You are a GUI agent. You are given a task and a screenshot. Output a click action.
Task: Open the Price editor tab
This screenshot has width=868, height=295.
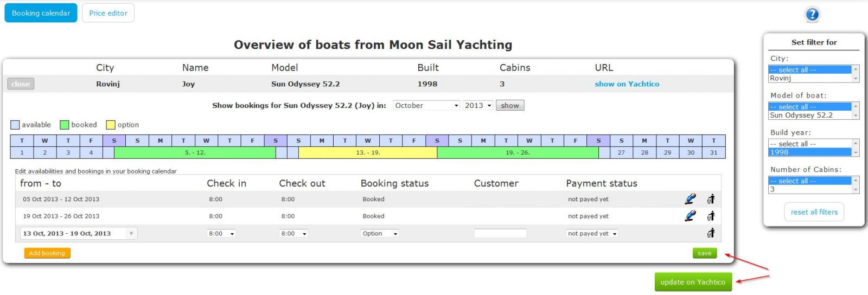[108, 13]
